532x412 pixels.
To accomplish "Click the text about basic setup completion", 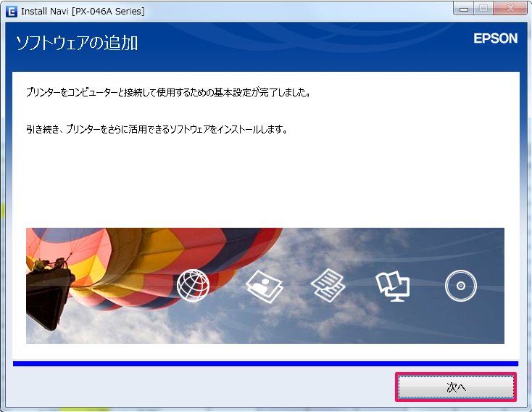I will pos(167,94).
